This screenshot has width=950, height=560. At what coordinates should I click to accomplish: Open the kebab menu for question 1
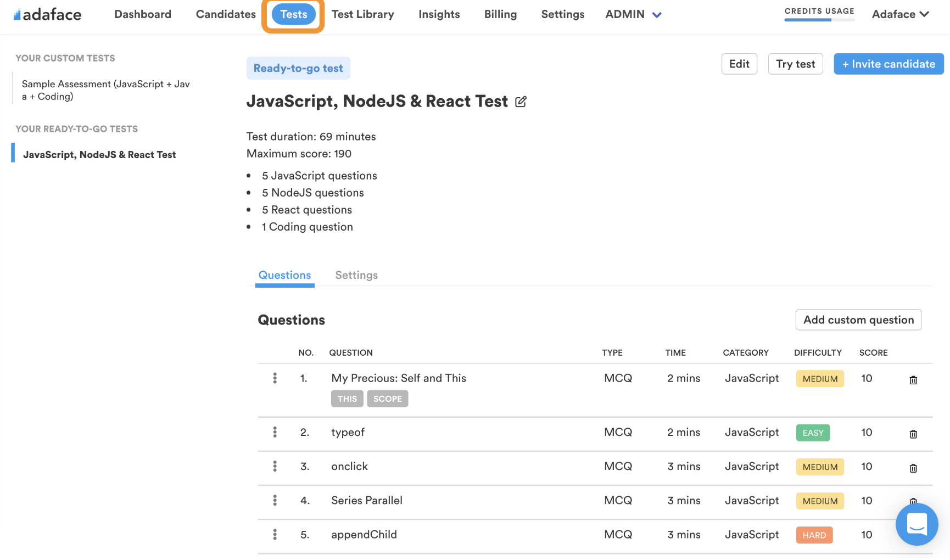275,378
